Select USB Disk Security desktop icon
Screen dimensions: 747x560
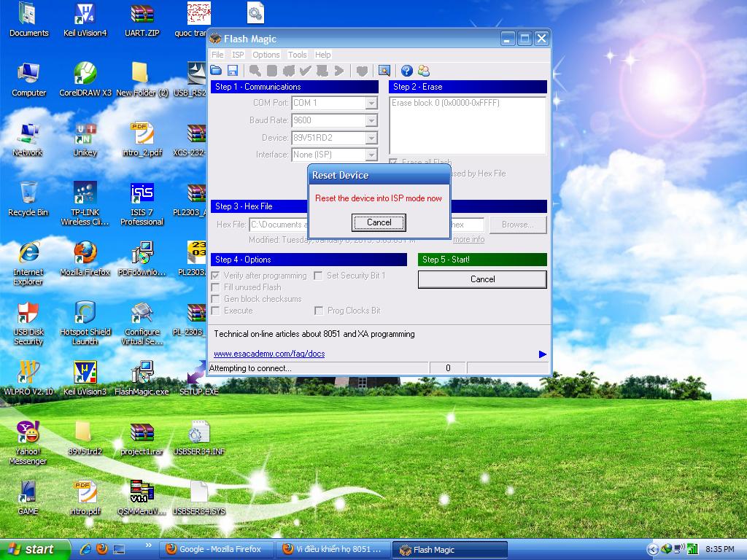(x=28, y=323)
